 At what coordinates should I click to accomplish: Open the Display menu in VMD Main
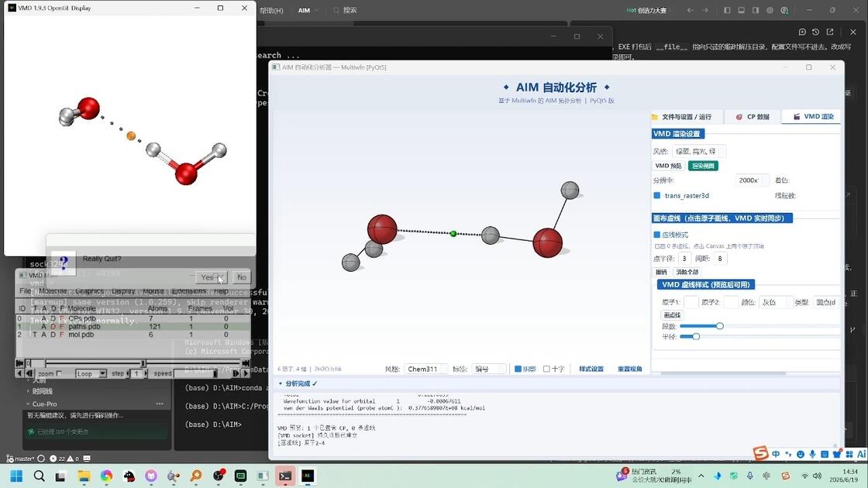123,291
